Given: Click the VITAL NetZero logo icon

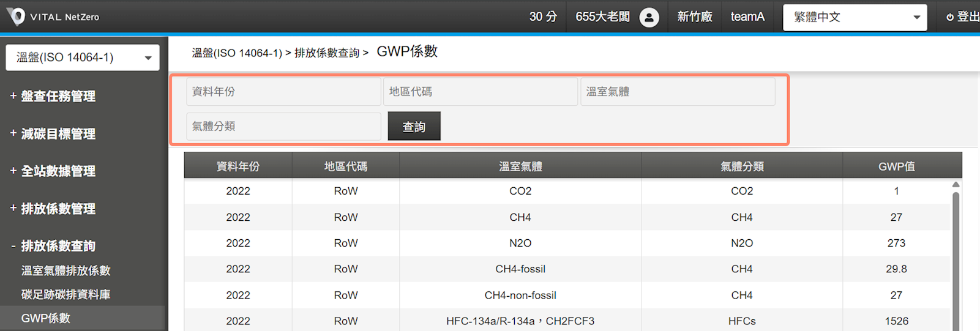Looking at the screenshot, I should 16,17.
